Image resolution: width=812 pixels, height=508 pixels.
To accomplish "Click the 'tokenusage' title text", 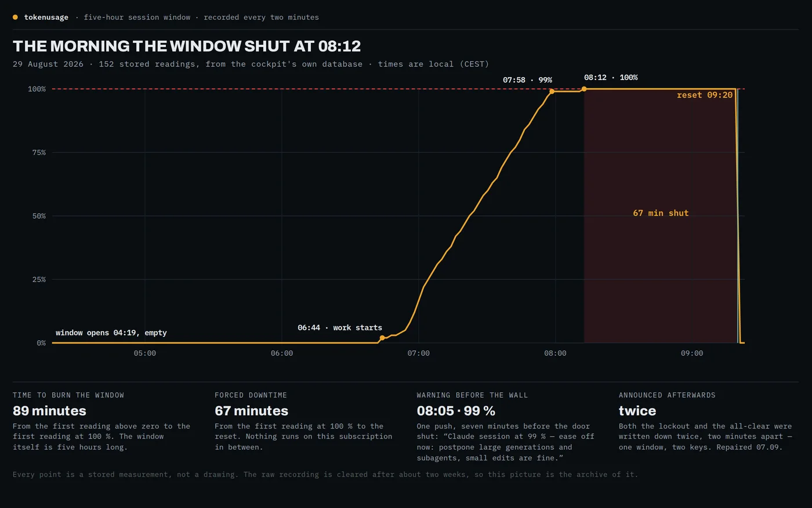I will coord(46,17).
